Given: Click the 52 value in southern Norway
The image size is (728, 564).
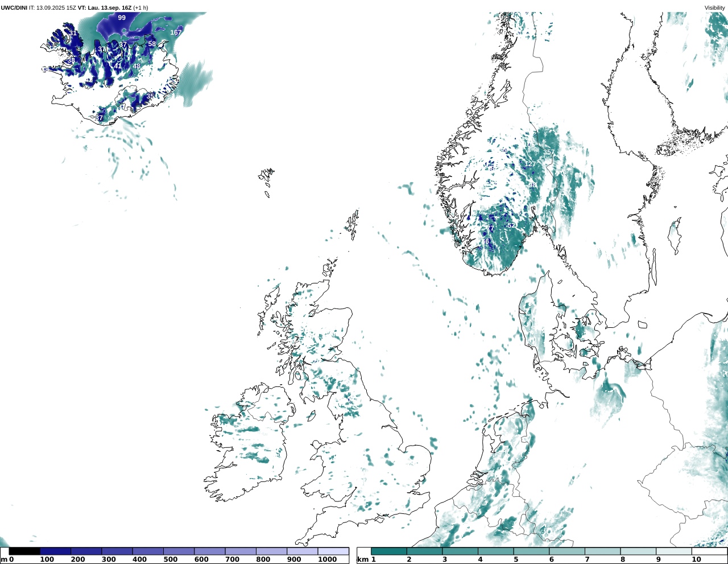Looking at the screenshot, I should coord(511,225).
